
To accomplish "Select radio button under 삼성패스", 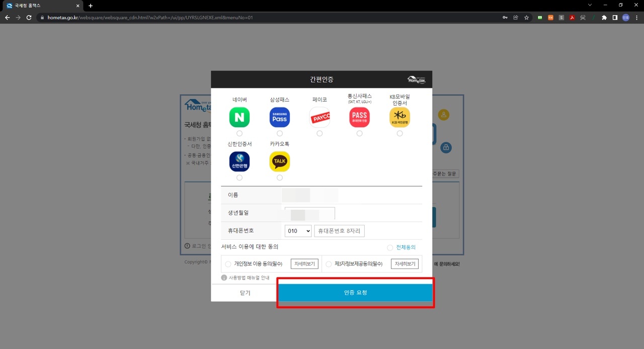I will click(x=280, y=133).
